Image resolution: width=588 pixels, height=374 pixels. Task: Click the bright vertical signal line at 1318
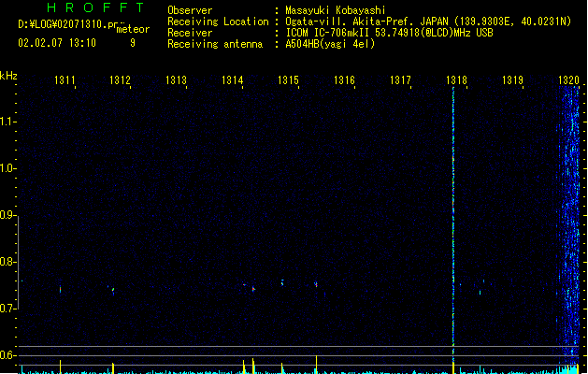tap(453, 225)
